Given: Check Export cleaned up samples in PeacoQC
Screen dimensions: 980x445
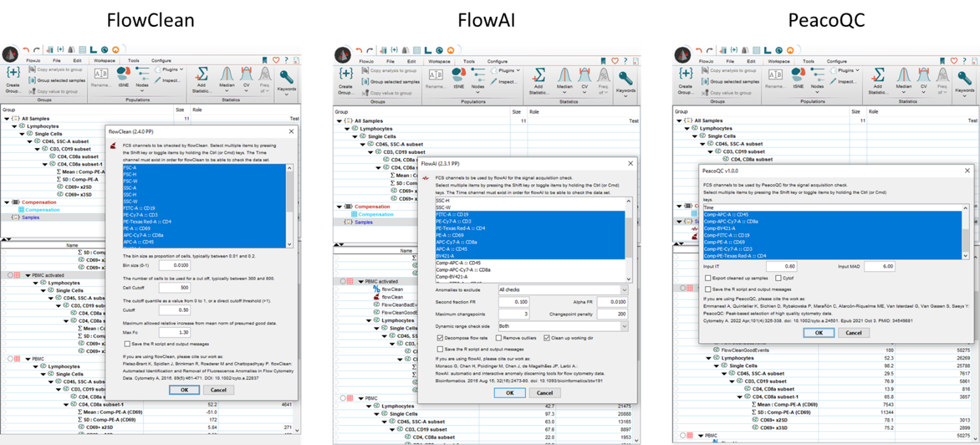Looking at the screenshot, I should pos(708,278).
